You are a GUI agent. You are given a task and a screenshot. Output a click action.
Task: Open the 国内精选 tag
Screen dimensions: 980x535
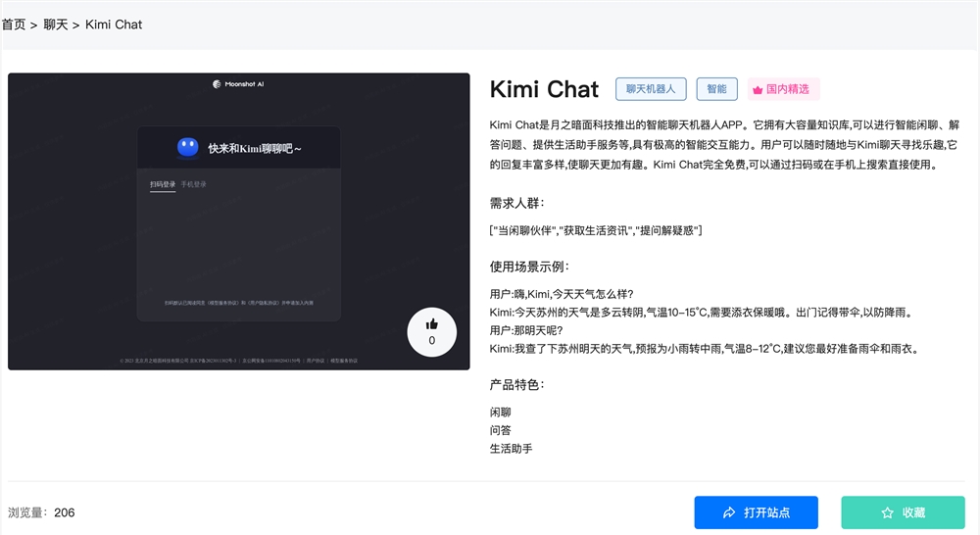click(x=783, y=89)
